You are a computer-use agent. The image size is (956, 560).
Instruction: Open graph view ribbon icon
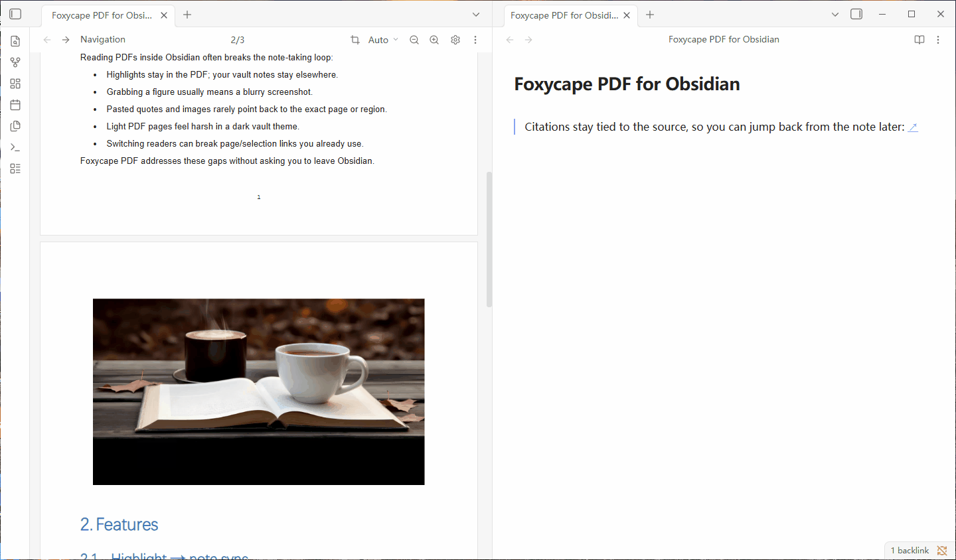click(15, 62)
